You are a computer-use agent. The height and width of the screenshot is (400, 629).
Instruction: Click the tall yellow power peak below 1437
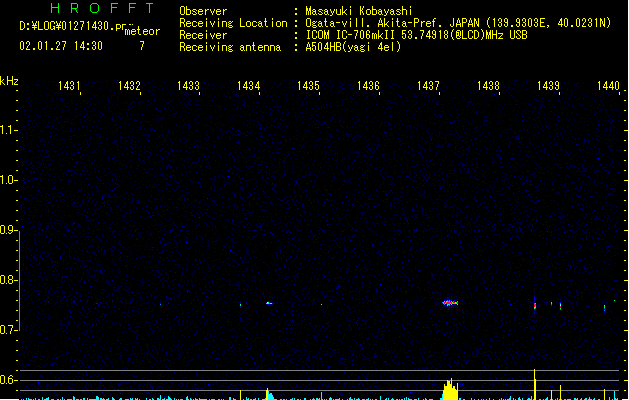point(450,389)
